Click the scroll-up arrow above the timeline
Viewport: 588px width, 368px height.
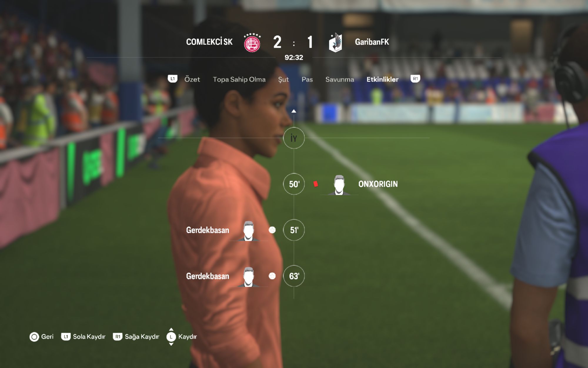click(x=294, y=111)
